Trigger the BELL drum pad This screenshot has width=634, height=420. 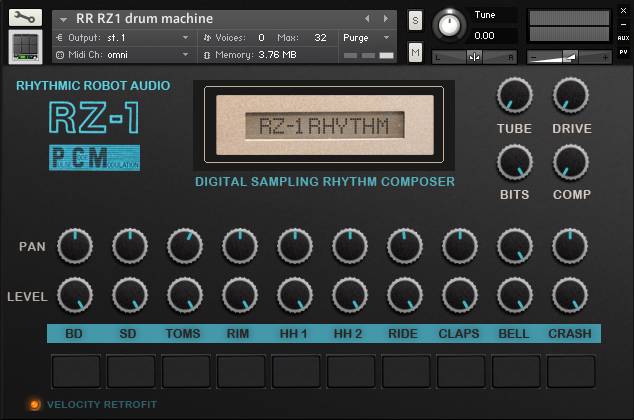tap(516, 371)
